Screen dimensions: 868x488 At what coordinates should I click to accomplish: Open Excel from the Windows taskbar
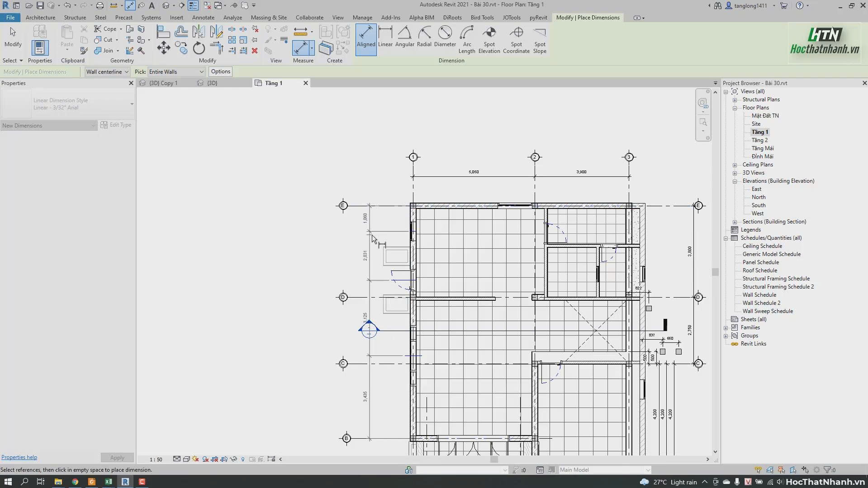point(108,482)
